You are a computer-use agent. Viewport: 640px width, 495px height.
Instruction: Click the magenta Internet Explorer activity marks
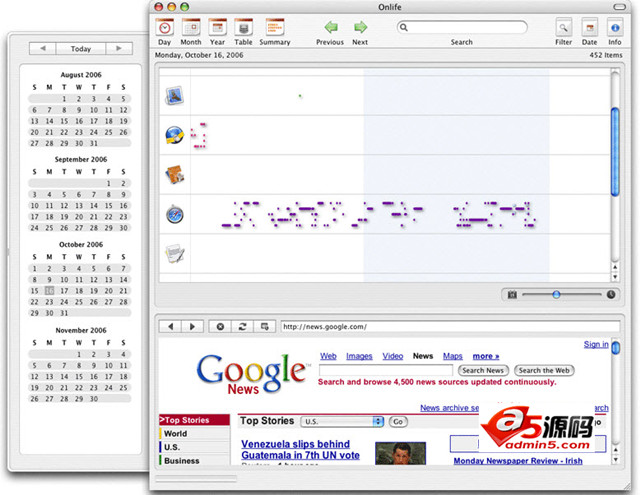click(x=199, y=135)
